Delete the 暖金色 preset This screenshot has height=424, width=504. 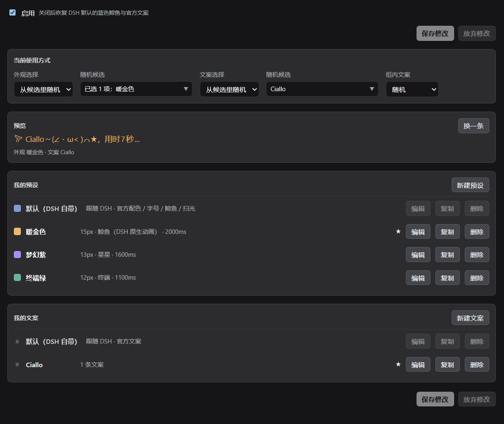[x=477, y=232]
